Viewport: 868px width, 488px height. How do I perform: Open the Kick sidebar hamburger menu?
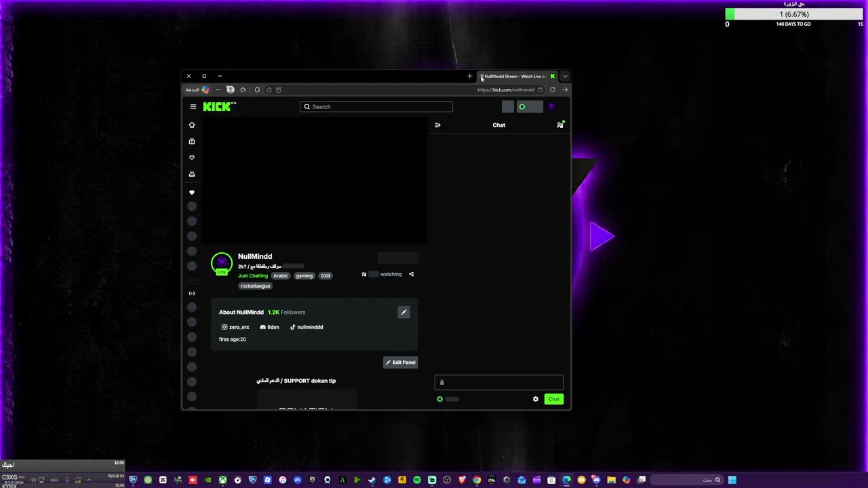[x=193, y=106]
